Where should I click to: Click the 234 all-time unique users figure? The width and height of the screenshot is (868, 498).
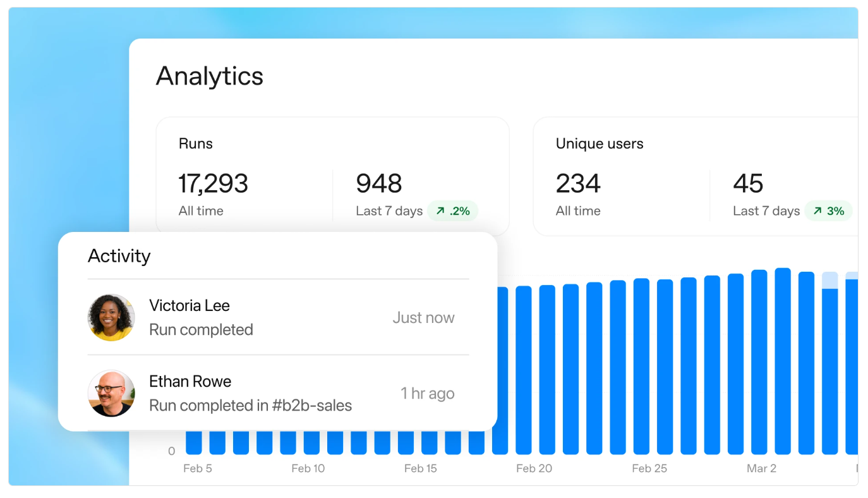(578, 184)
